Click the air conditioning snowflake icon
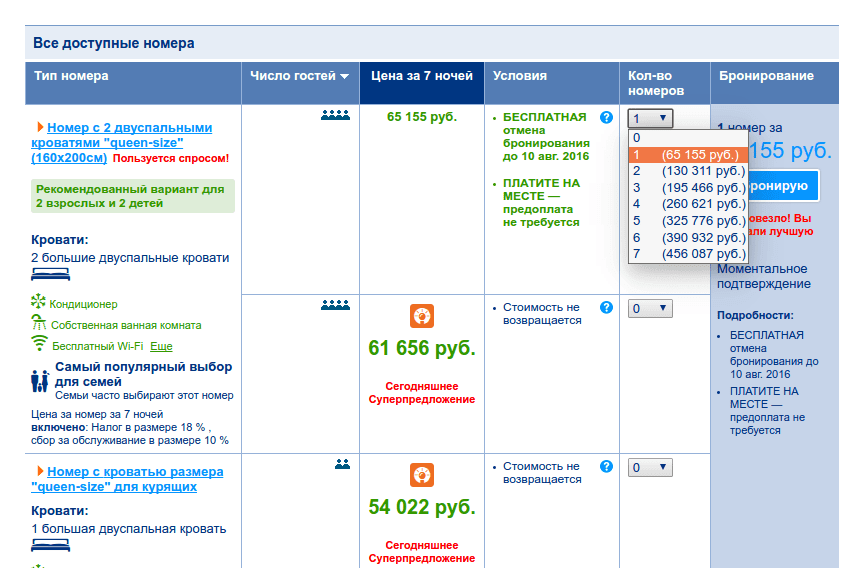The height and width of the screenshot is (568, 859). point(39,302)
